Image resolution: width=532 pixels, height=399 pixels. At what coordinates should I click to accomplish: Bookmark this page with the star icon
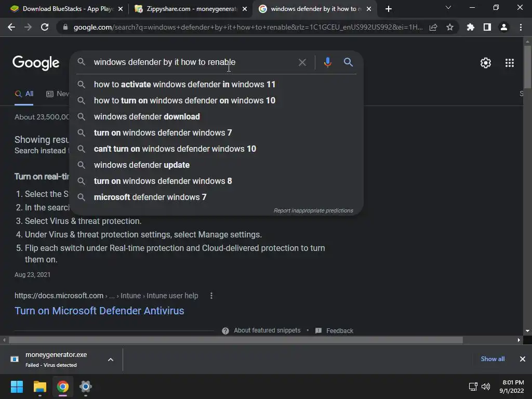coord(450,27)
